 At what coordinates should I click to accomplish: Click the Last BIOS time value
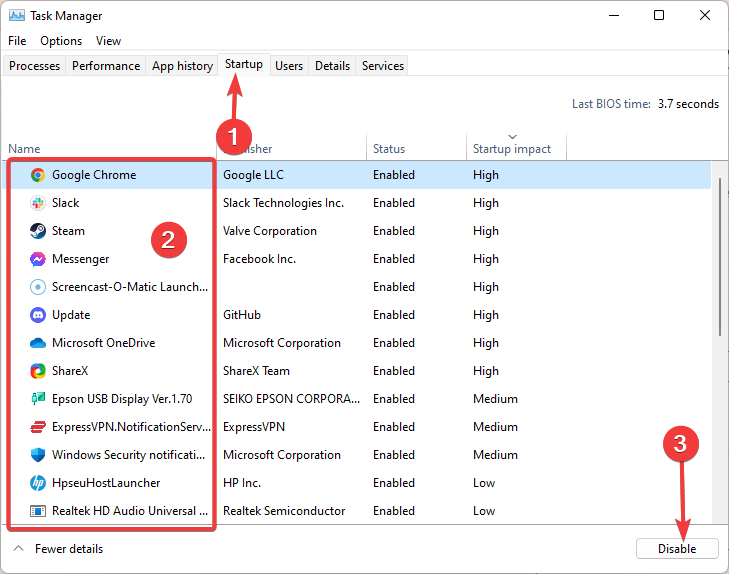688,104
